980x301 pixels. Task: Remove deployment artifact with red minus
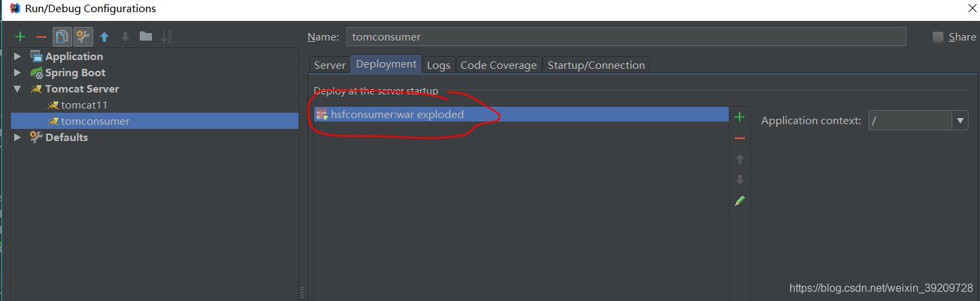740,138
